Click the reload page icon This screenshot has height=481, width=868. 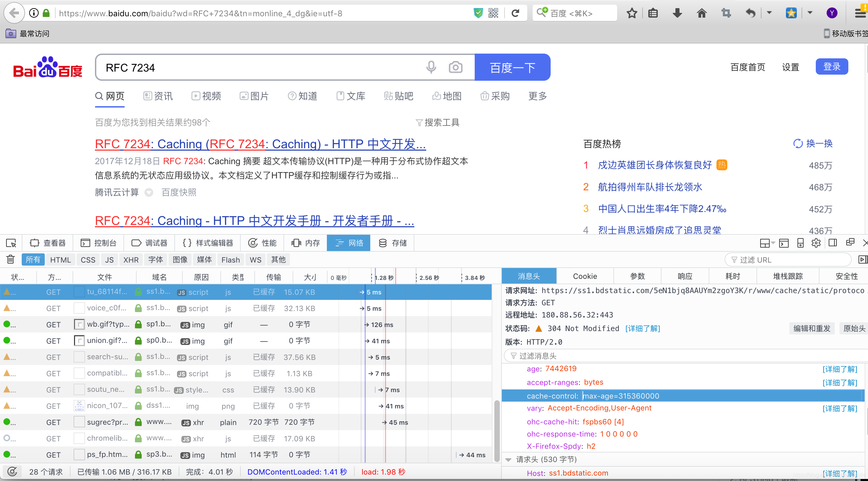[x=515, y=13]
